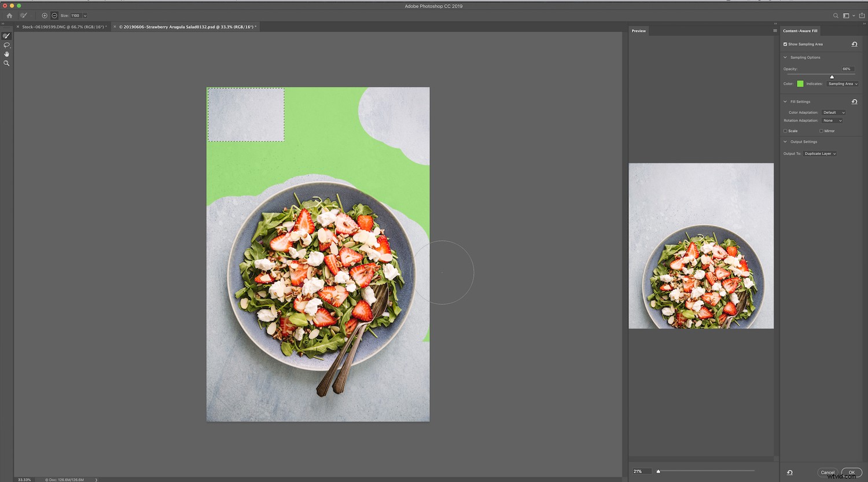Open the Output To dropdown
The image size is (868, 482).
pos(819,153)
